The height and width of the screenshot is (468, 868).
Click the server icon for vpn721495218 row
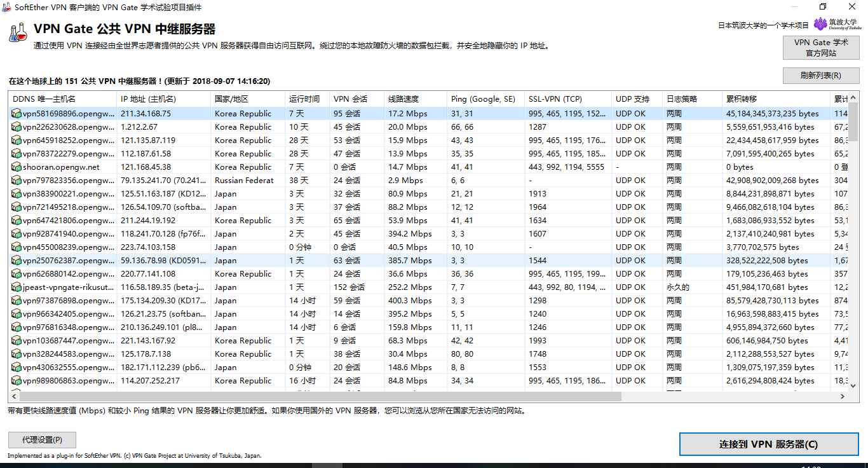click(x=17, y=207)
